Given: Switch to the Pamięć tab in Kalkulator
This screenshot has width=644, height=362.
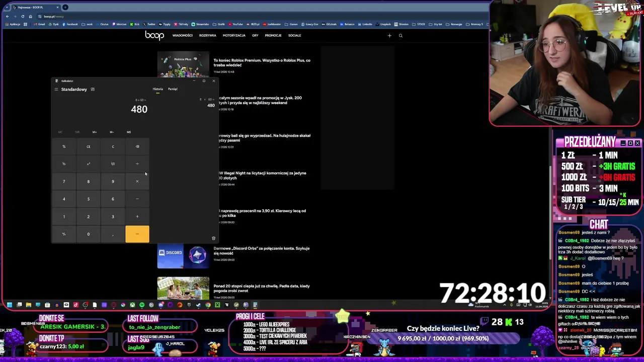Looking at the screenshot, I should [x=173, y=89].
